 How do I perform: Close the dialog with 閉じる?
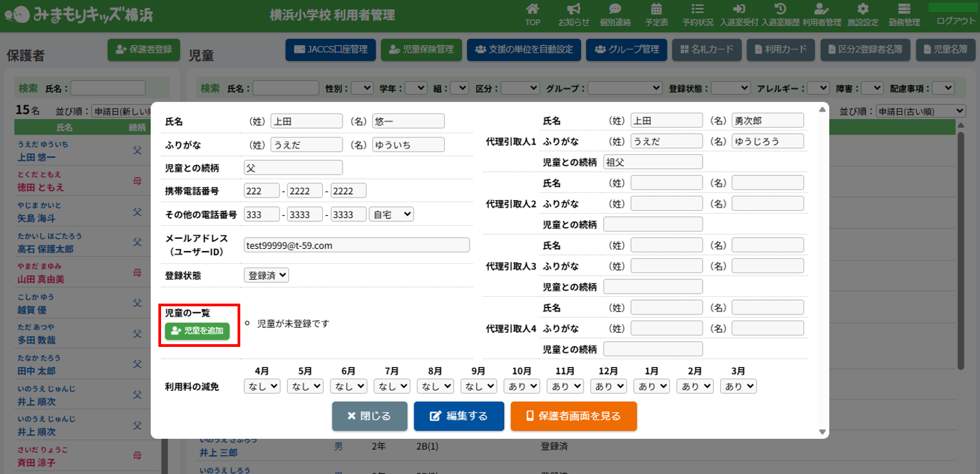(x=370, y=416)
